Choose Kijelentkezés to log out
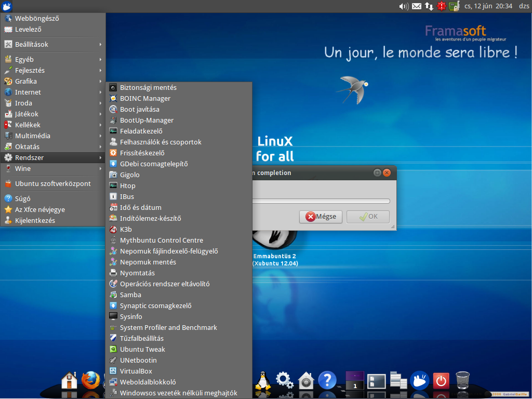 click(x=53, y=220)
